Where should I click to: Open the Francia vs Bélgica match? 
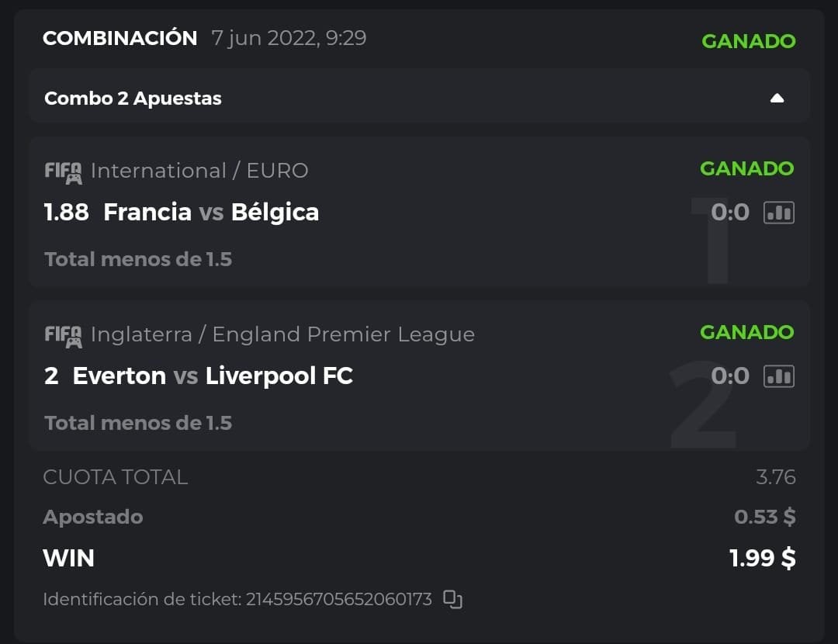tap(210, 213)
